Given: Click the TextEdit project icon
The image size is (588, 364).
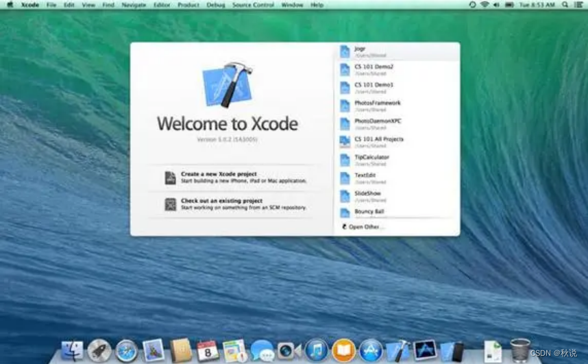Looking at the screenshot, I should pos(345,178).
